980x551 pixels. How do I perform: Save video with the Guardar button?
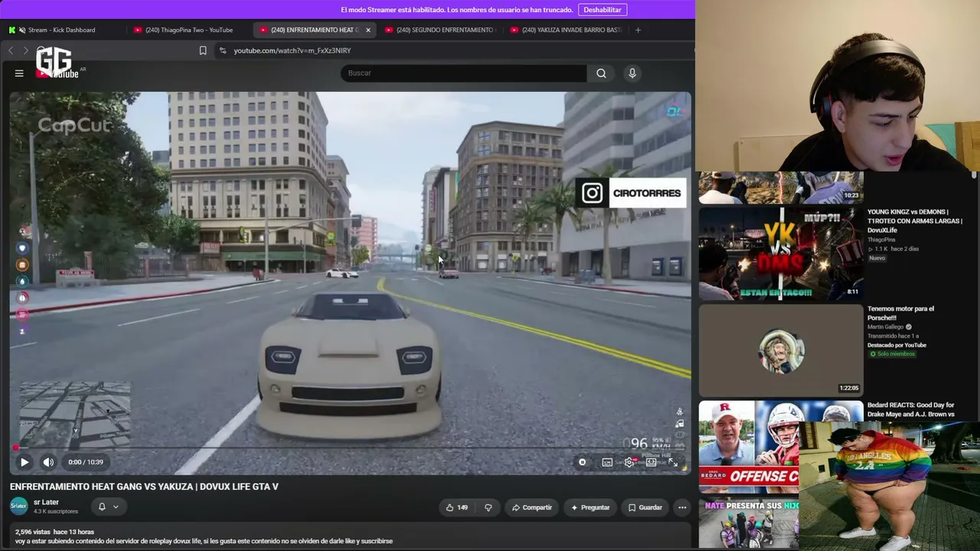(x=645, y=507)
